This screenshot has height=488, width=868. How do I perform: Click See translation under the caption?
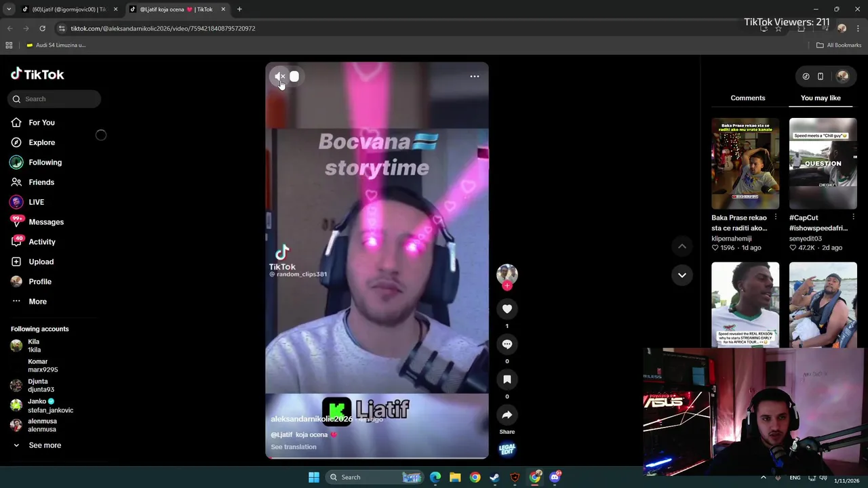pos(294,447)
